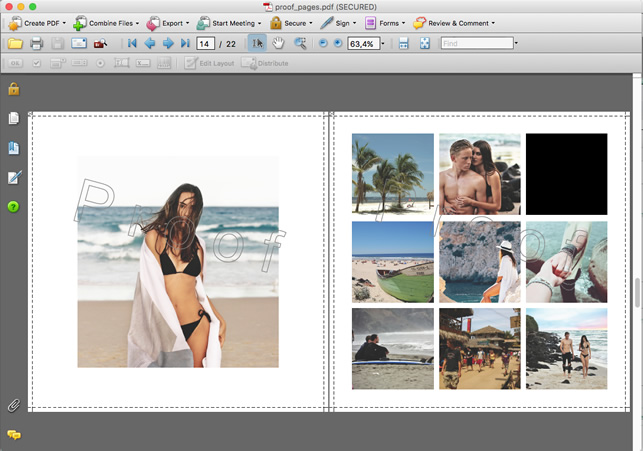Open the Sign dropdown menu
Viewport: 643px width, 451px height.
338,23
